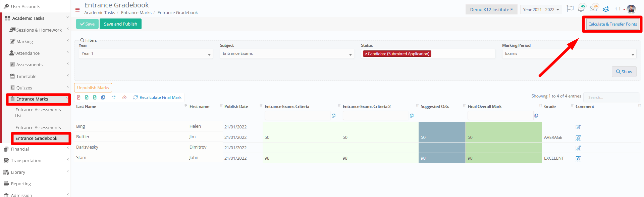The width and height of the screenshot is (644, 197).
Task: Export the gradebook as PDF
Action: (79, 97)
